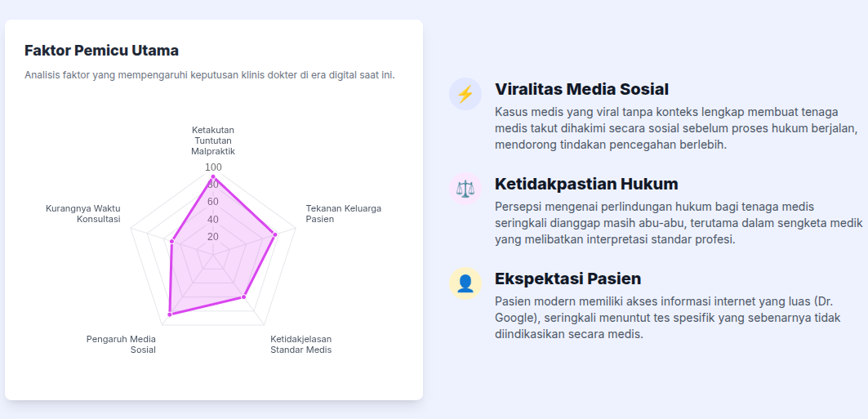Click the person silhouette Ekspektasi Pasien icon
868x419 pixels.
pyautogui.click(x=465, y=283)
